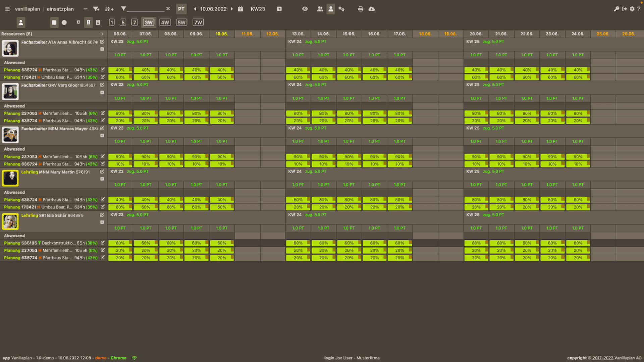Click into the filter text field
The width and height of the screenshot is (644, 362).
point(146,9)
